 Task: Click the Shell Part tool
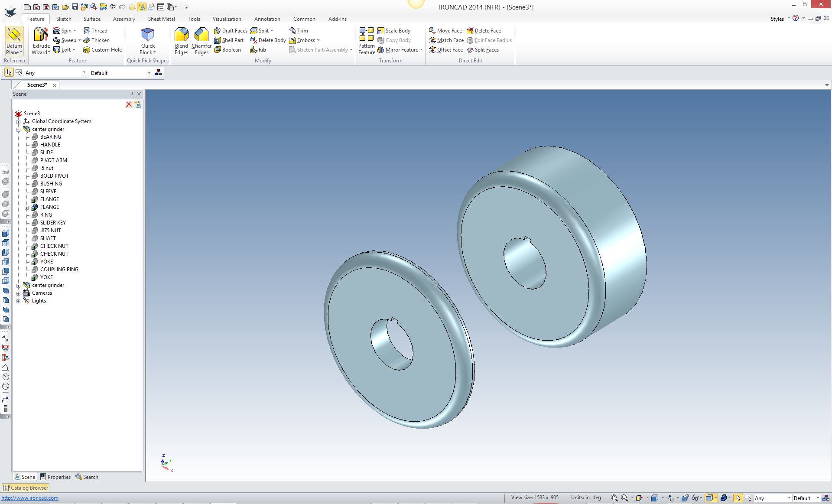click(229, 40)
